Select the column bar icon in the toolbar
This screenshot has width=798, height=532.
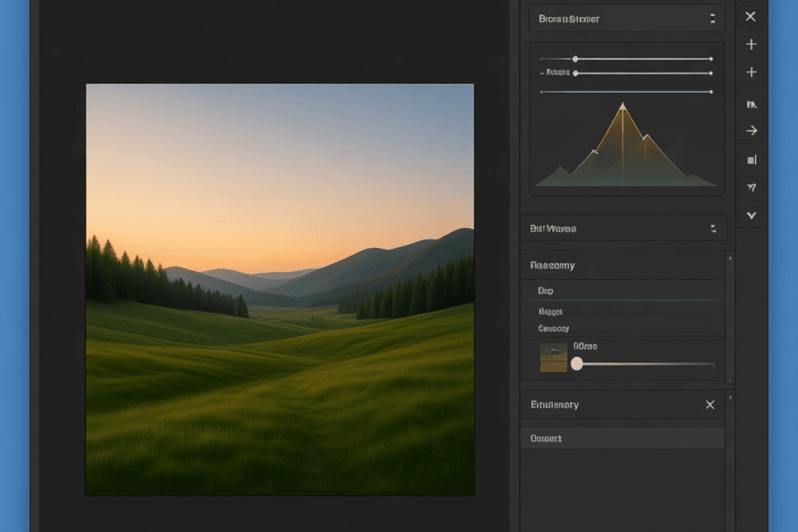tap(752, 160)
